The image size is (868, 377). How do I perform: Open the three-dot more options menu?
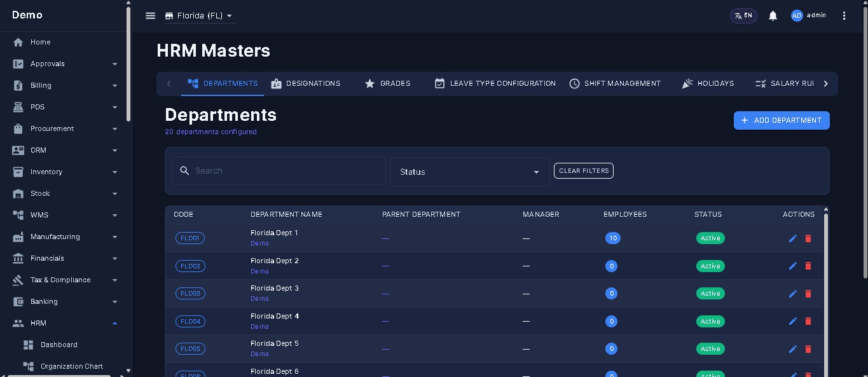pyautogui.click(x=844, y=16)
